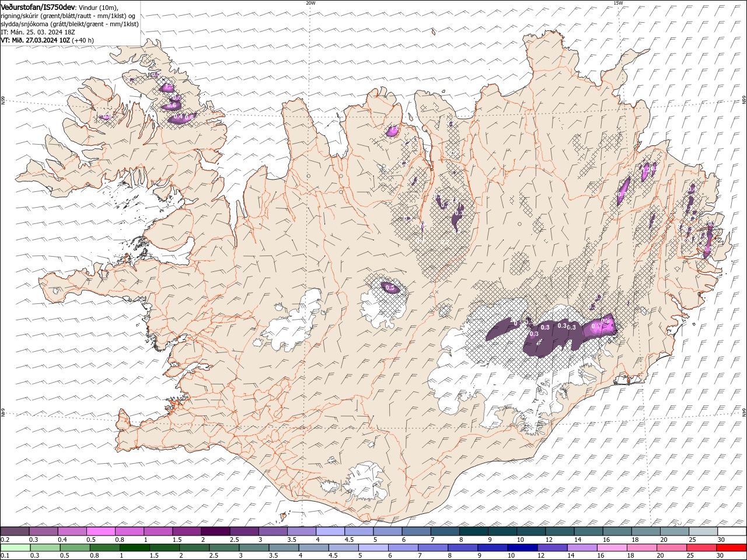This screenshot has height=560, width=747.
Task: Pick the 0.1 palest green swatch in bottom legend row
Action: coord(16,548)
